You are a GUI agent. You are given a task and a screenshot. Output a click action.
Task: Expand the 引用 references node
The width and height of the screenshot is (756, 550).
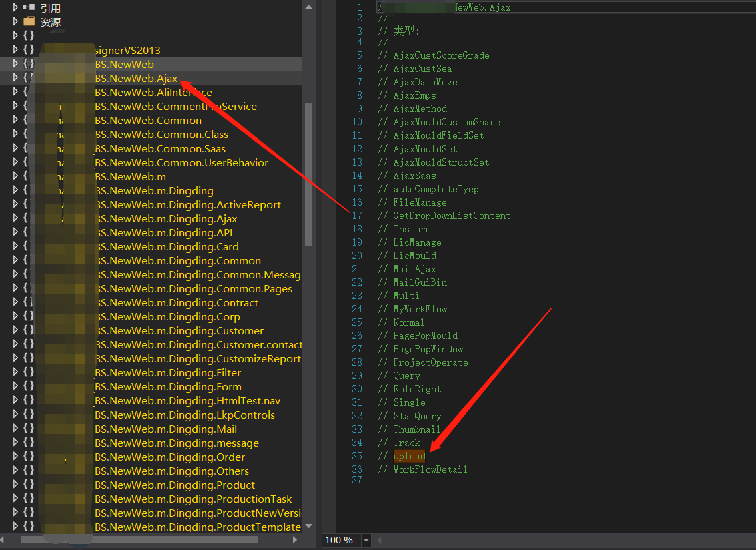(15, 8)
